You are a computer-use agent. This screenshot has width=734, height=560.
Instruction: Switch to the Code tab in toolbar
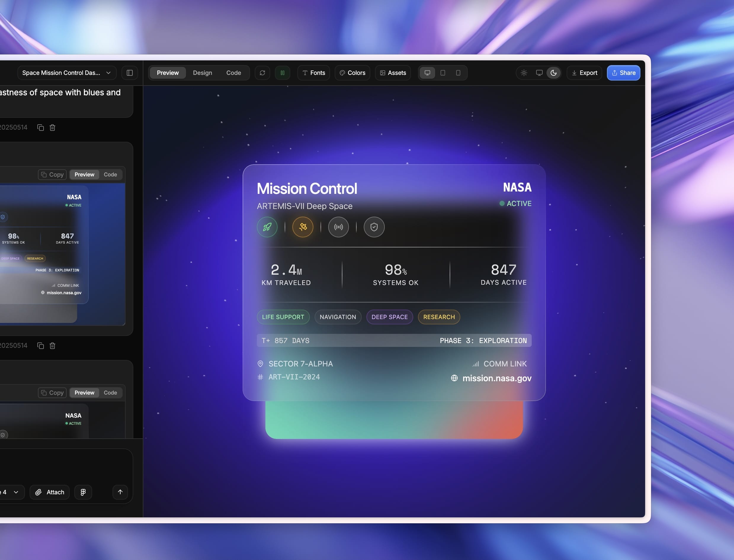233,73
